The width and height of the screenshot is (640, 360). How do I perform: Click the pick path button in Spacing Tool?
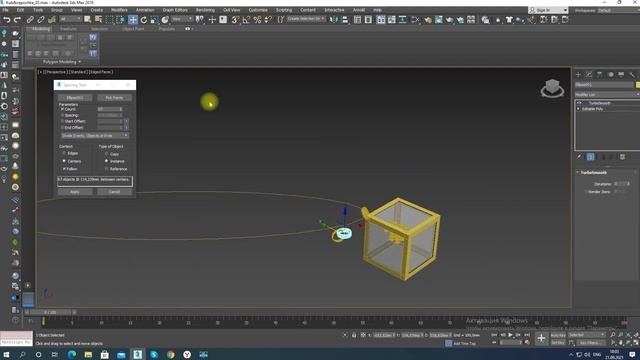(x=75, y=98)
